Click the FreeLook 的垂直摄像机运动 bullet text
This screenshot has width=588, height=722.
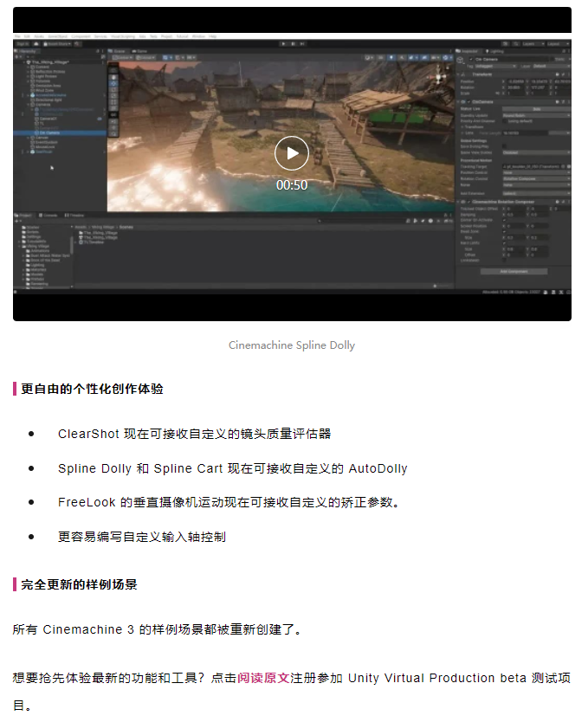click(x=229, y=502)
